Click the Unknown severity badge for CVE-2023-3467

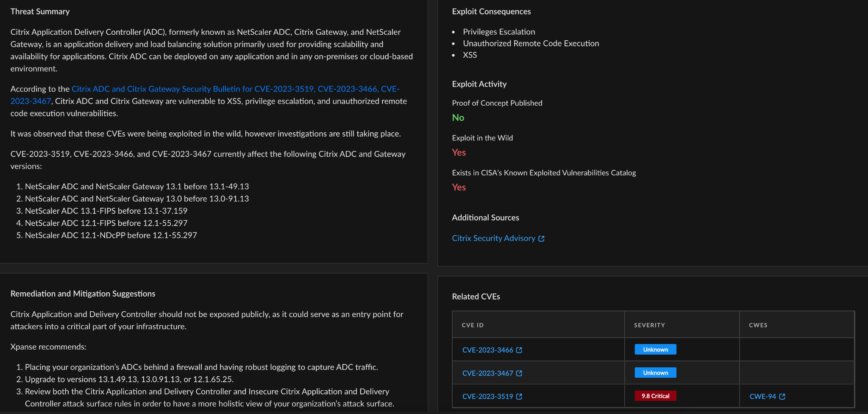655,373
